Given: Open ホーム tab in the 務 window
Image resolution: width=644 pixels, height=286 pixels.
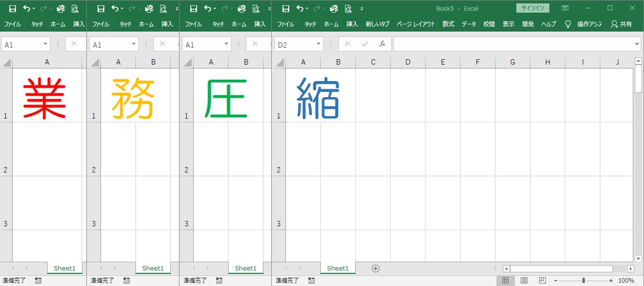Looking at the screenshot, I should point(147,24).
